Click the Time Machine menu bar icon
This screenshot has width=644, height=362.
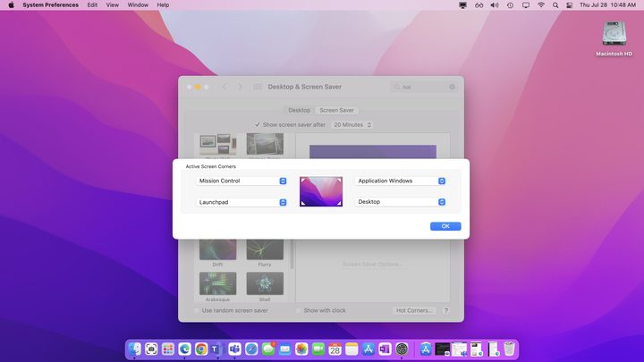pyautogui.click(x=510, y=5)
